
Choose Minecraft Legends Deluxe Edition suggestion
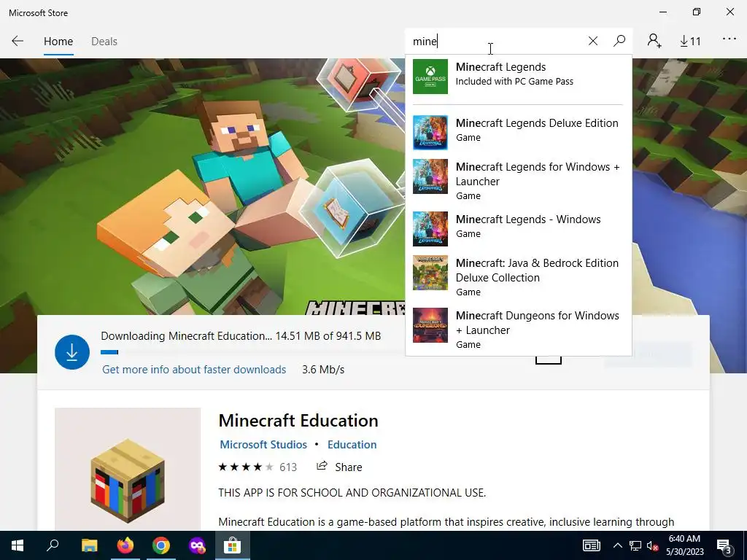(519, 132)
